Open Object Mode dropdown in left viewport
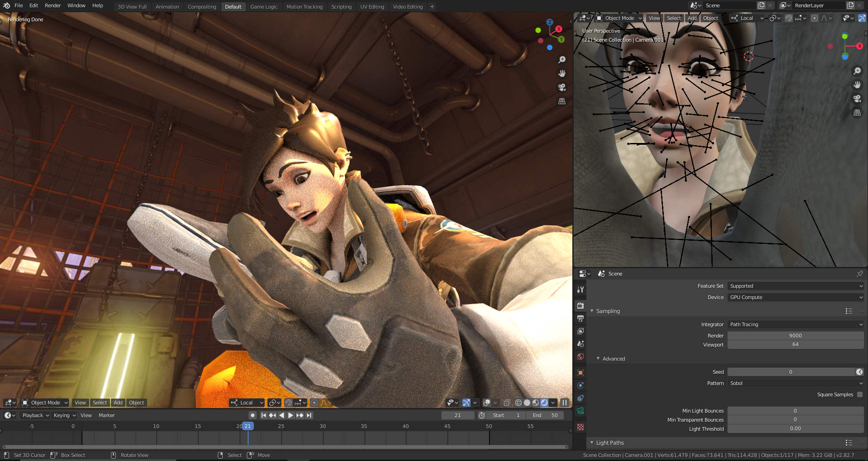The width and height of the screenshot is (868, 461). 45,403
